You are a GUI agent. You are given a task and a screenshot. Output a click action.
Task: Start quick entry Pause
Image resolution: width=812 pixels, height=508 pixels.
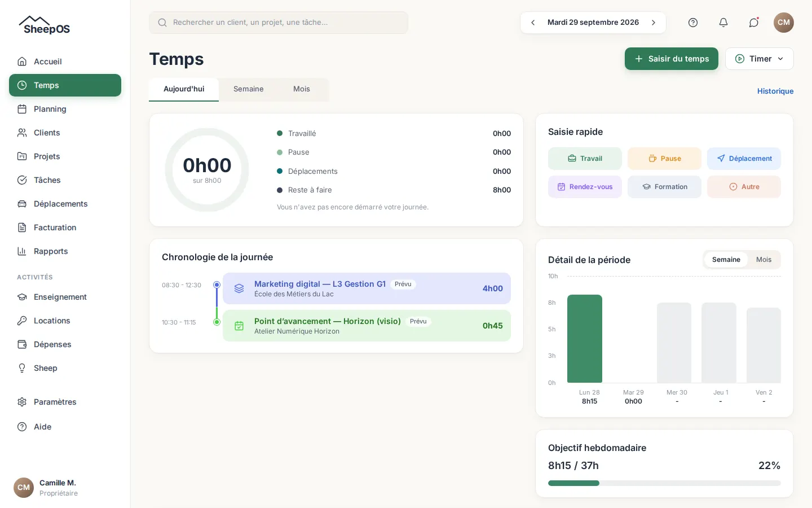(664, 159)
